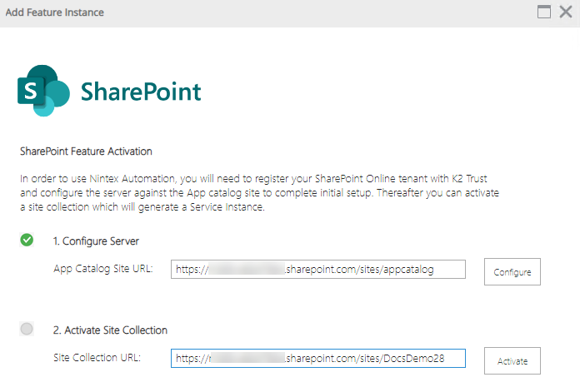
Task: Click the SharePoint logo icon
Action: (43, 90)
